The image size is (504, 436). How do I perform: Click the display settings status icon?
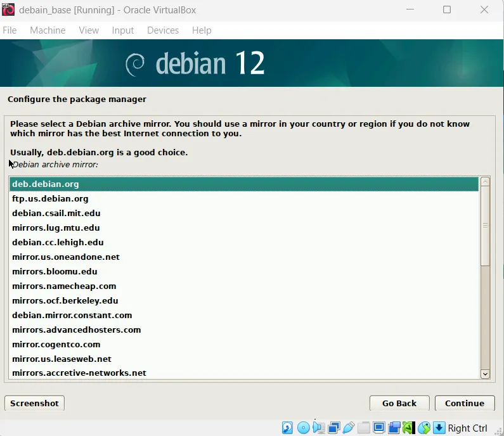click(x=379, y=428)
